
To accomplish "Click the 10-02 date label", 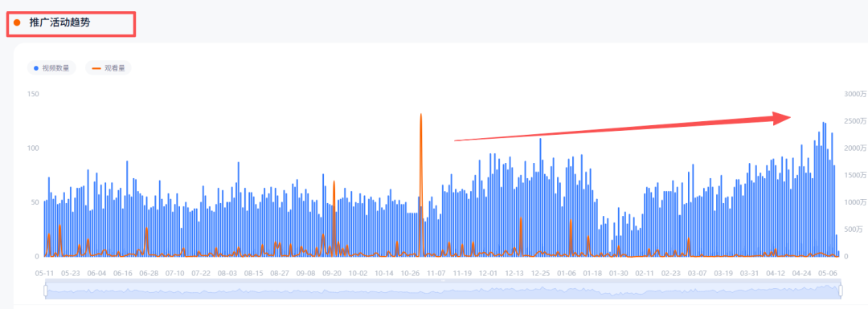I will (x=358, y=273).
